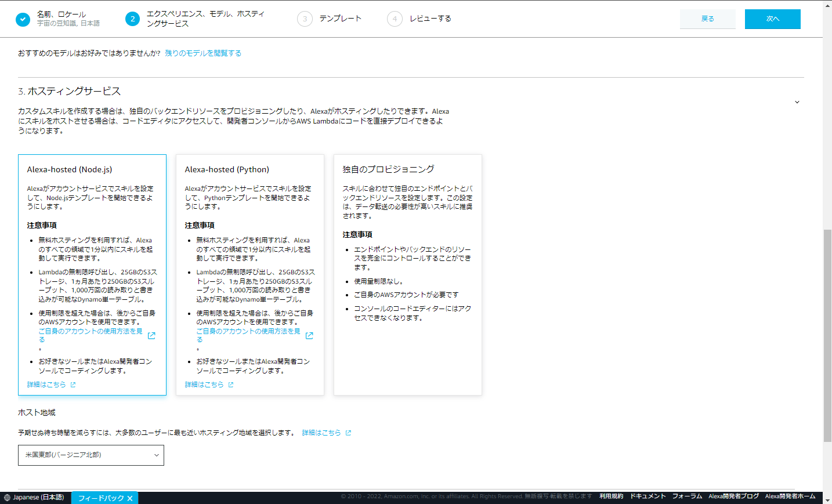Click the external link icon on Python アカウントの使用方法 link

[x=309, y=335]
